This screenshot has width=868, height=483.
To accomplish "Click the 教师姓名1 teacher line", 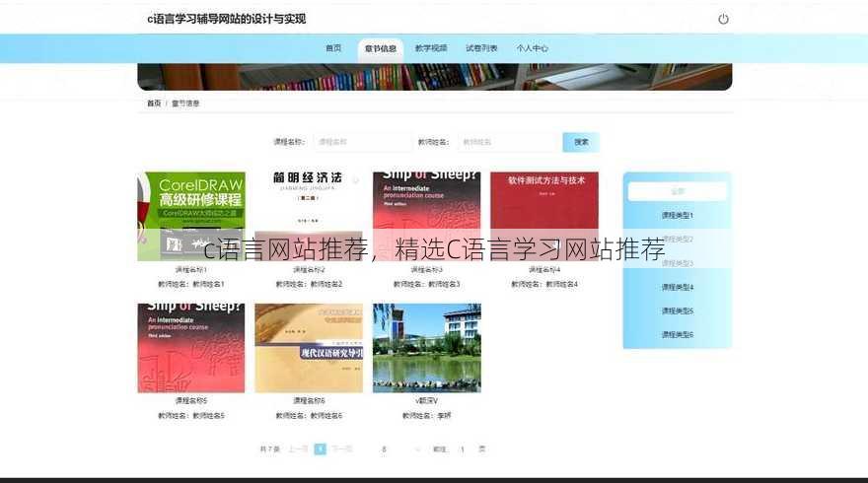I will tap(191, 284).
